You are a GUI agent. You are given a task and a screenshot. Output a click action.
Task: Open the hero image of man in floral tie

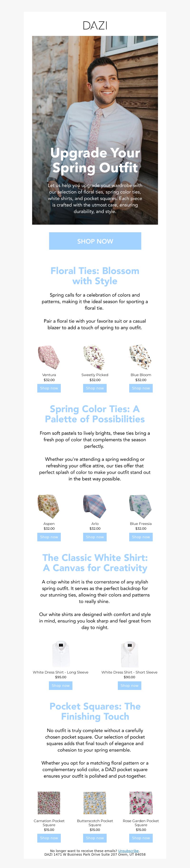pos(95,130)
